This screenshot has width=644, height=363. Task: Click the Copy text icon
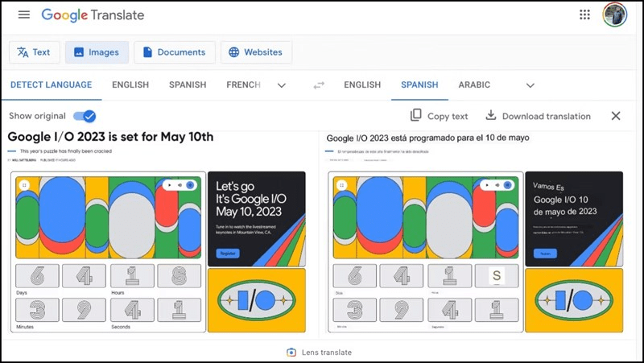tap(416, 116)
